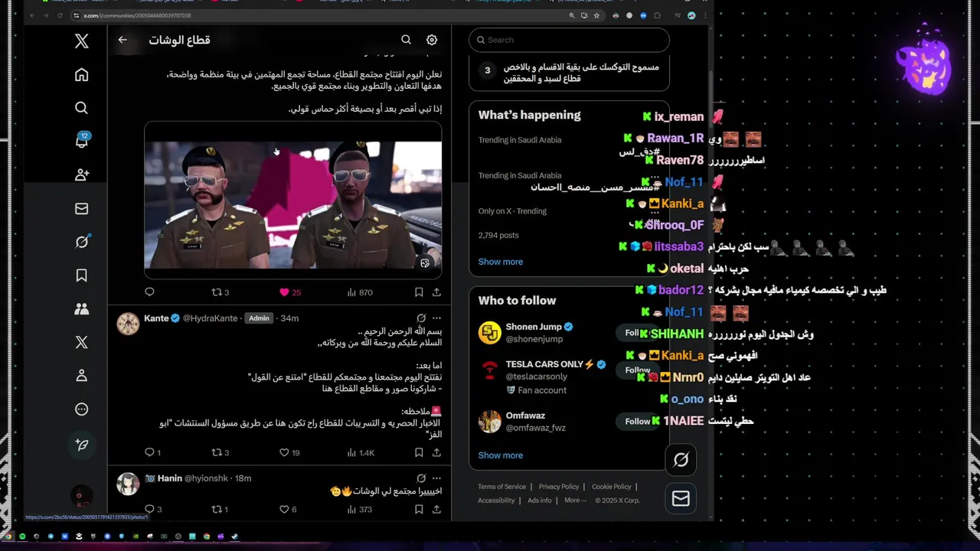
Task: Like Kante's post with 19 likes
Action: pyautogui.click(x=290, y=453)
